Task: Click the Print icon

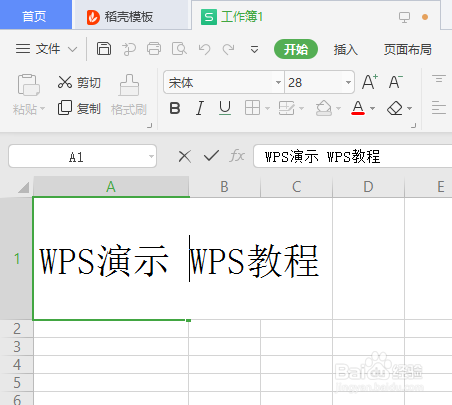Action: [154, 49]
